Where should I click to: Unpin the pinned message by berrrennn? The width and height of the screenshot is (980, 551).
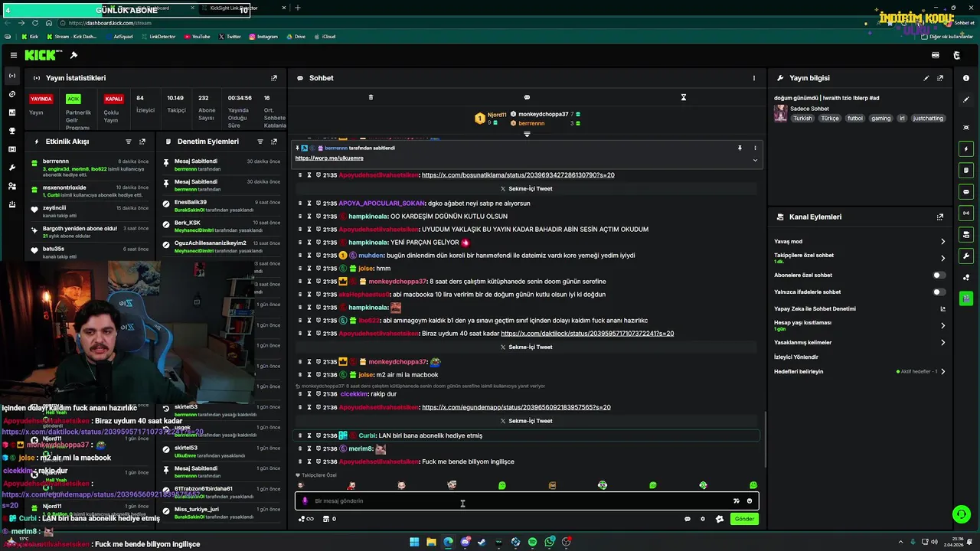pyautogui.click(x=740, y=148)
